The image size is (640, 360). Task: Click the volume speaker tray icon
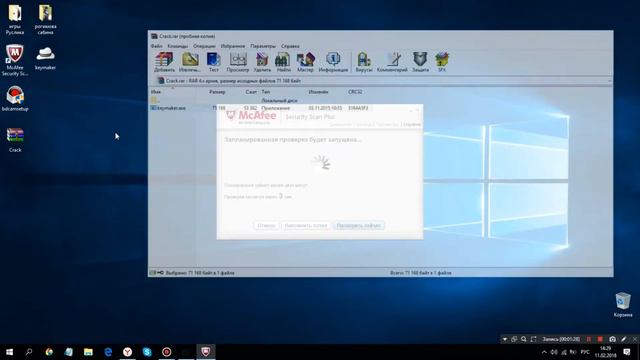click(554, 352)
